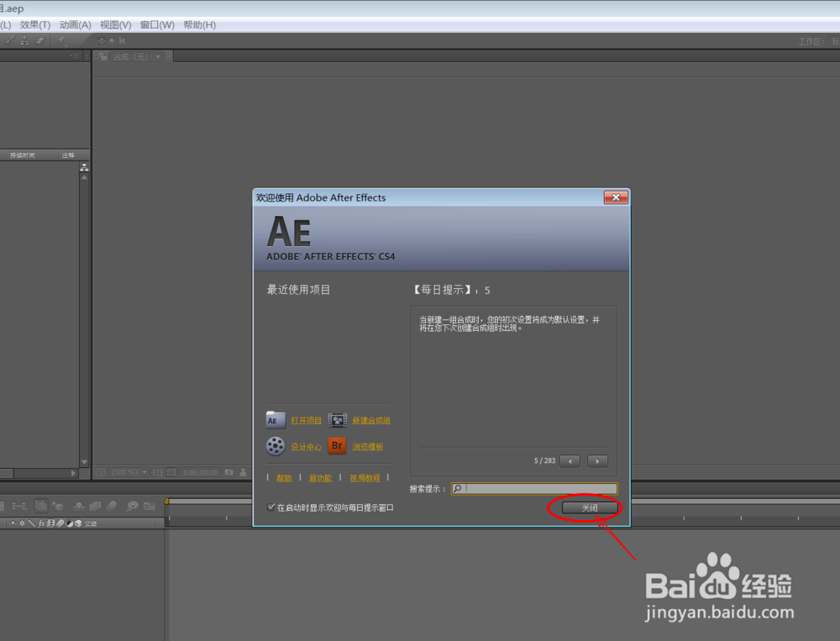
Task: Click the shy switch column icon
Action: coord(13,523)
